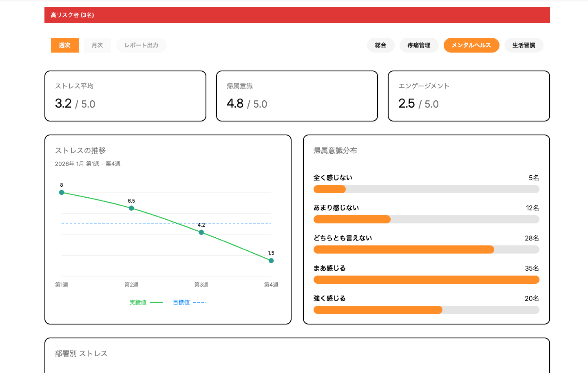Expand the 高リスク者 (3名) red banner
This screenshot has height=373, width=588.
coord(297,15)
